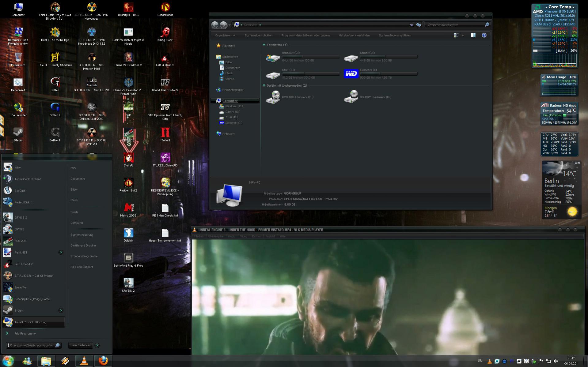Select Videos under Bibliotheken in Explorer
Viewport: 588px width, 367px height.
pyautogui.click(x=227, y=79)
